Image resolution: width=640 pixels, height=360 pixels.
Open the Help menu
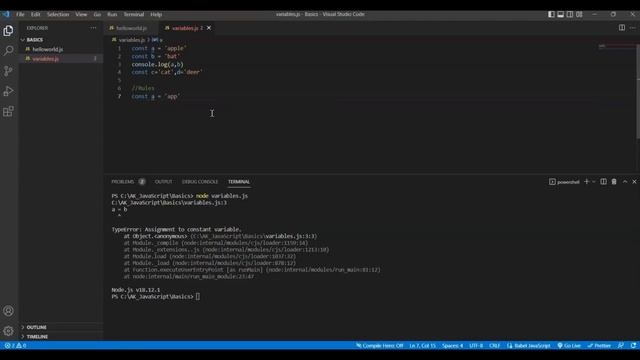click(156, 14)
